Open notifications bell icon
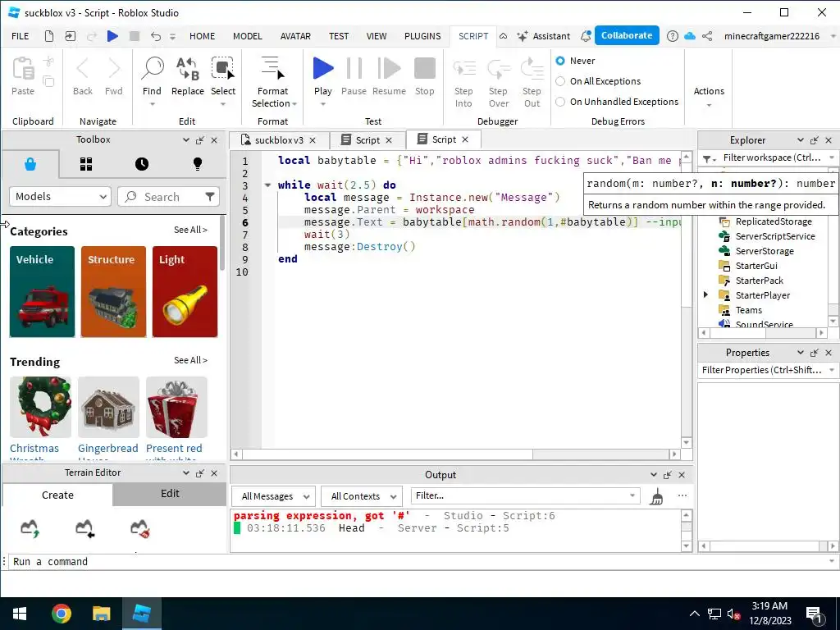This screenshot has width=840, height=630. click(x=586, y=36)
